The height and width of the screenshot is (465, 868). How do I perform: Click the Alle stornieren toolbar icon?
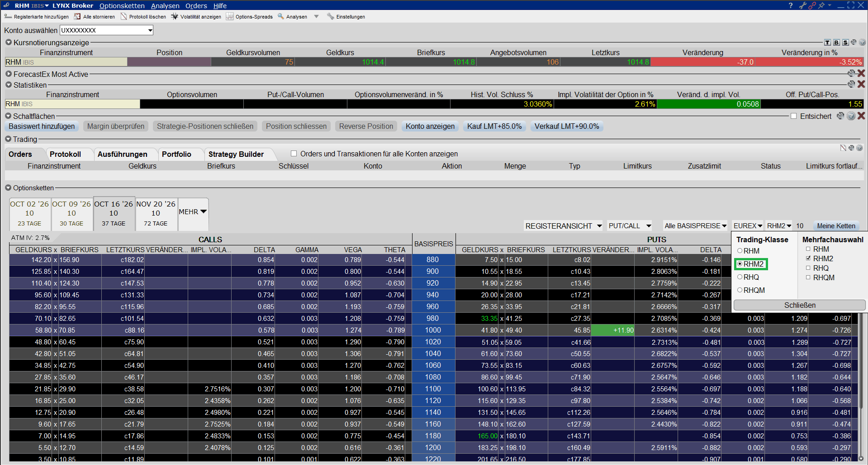(77, 17)
